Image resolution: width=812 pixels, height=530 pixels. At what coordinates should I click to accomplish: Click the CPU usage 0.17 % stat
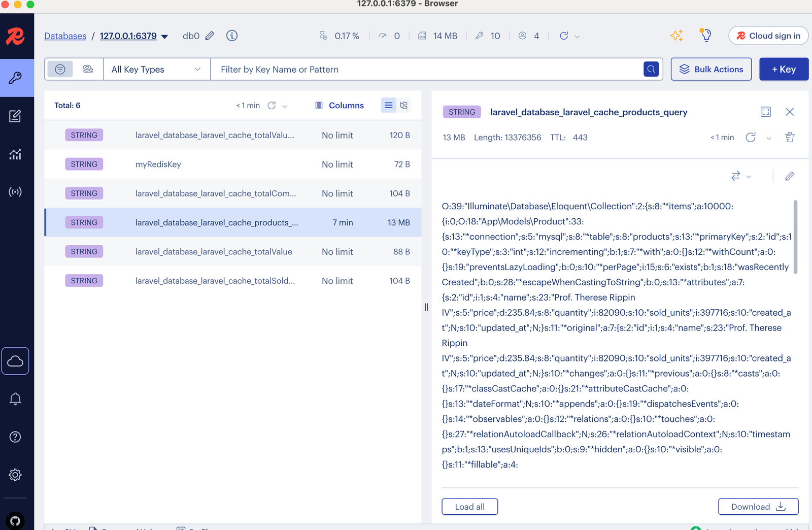[x=339, y=36]
